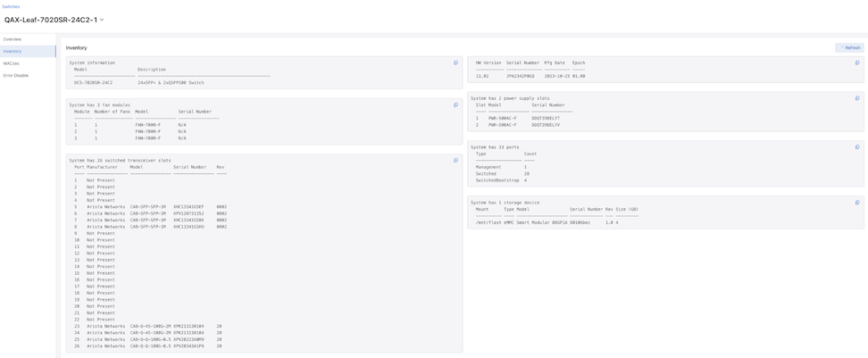
Task: Click the port 23 CAB-Q-4S-100G-2M row
Action: click(147, 326)
